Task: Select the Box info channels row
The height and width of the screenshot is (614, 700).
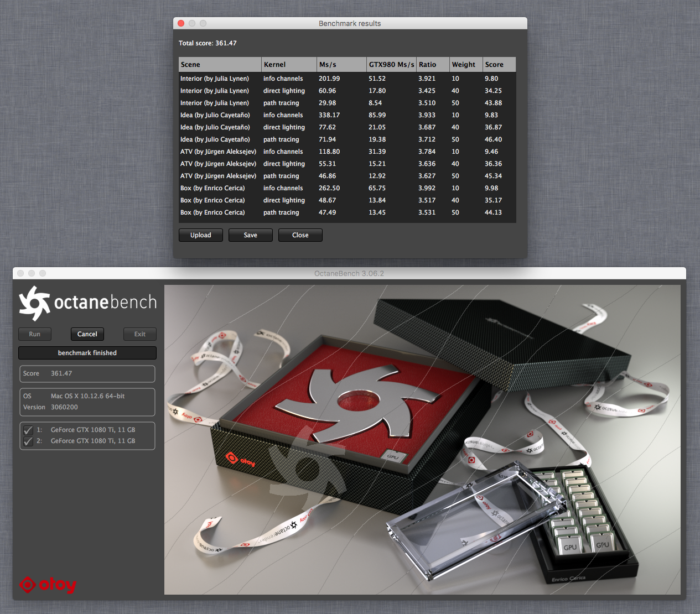Action: tap(347, 188)
